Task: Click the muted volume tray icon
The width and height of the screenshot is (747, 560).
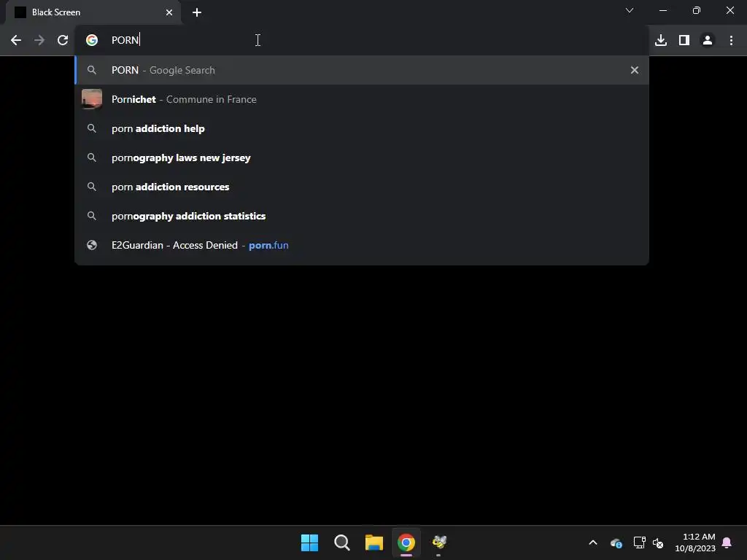Action: pyautogui.click(x=658, y=542)
